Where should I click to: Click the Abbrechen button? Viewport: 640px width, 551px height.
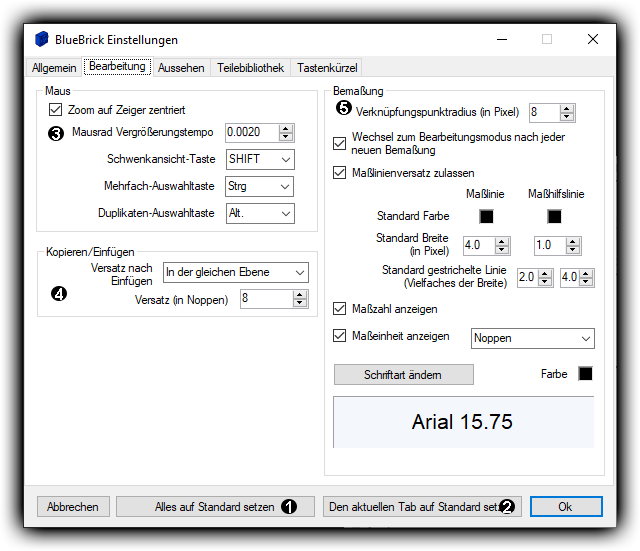73,507
